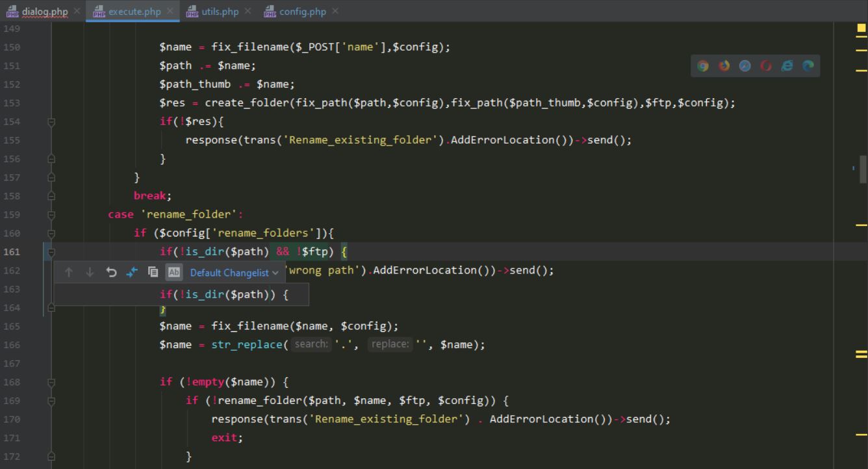Click 'replace:' parameter hint
Image resolution: width=868 pixels, height=469 pixels.
390,344
